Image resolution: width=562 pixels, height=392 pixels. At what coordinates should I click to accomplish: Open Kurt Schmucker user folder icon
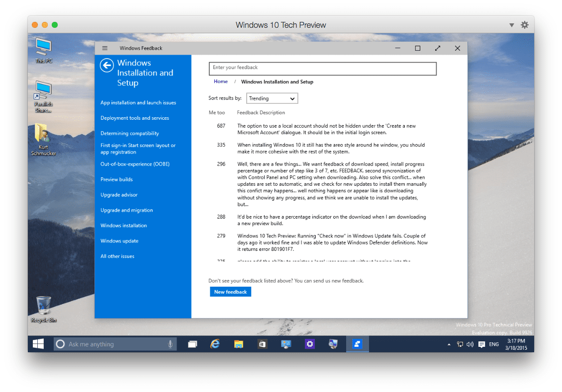click(x=43, y=140)
